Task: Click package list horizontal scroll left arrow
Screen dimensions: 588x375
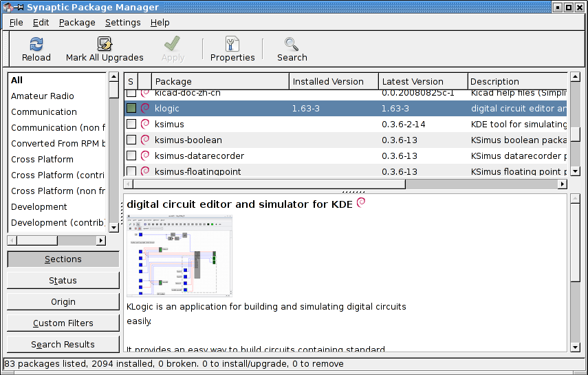Action: (x=128, y=184)
